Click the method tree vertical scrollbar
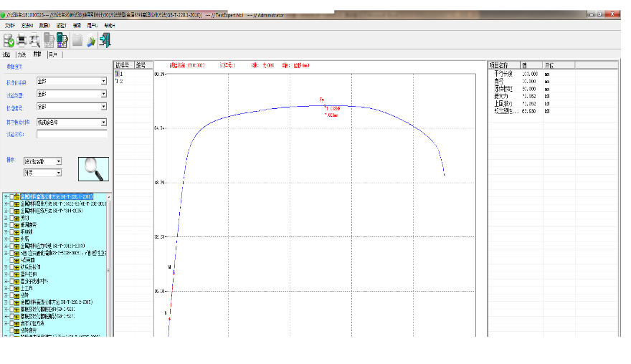Screen dimensions: 631x364 click(x=109, y=270)
